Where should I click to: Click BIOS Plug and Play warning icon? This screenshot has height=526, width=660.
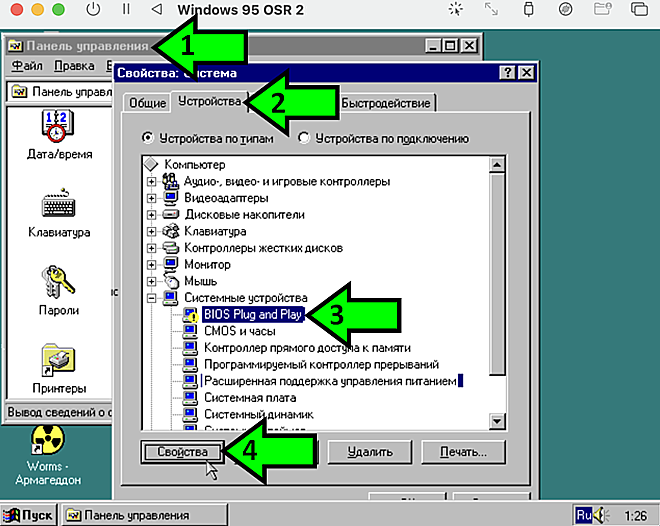190,314
